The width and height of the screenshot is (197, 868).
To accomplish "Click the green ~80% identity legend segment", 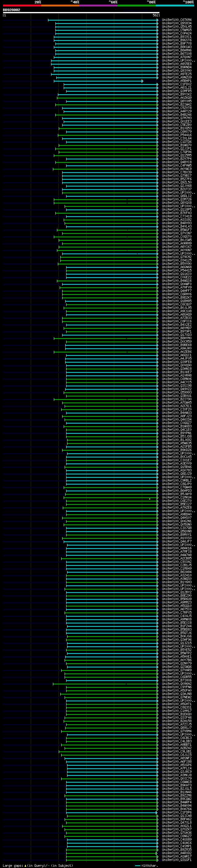I will pos(137,6).
